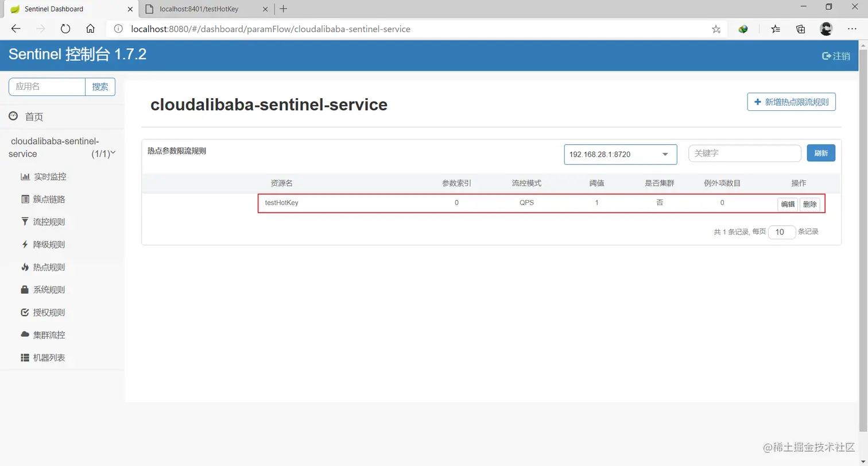Go back to the previous page

coord(15,29)
